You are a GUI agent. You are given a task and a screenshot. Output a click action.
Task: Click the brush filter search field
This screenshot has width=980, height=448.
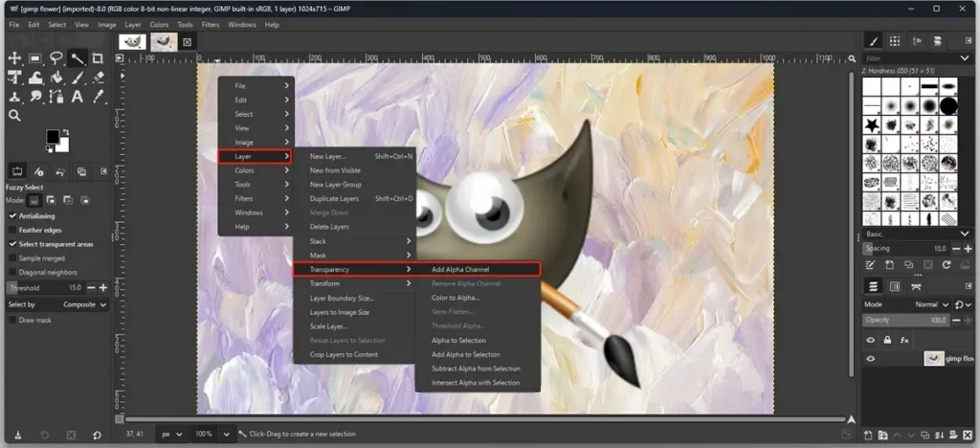coord(912,58)
